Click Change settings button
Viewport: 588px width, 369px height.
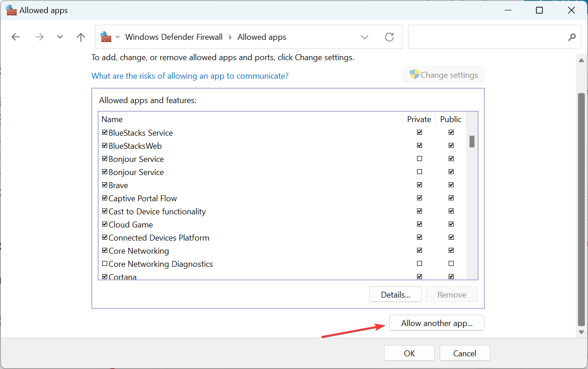[444, 75]
